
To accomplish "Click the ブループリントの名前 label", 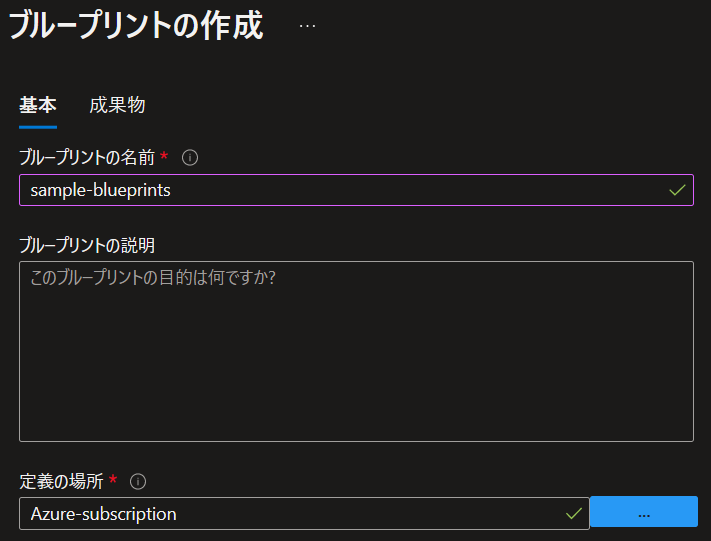I will [87, 158].
